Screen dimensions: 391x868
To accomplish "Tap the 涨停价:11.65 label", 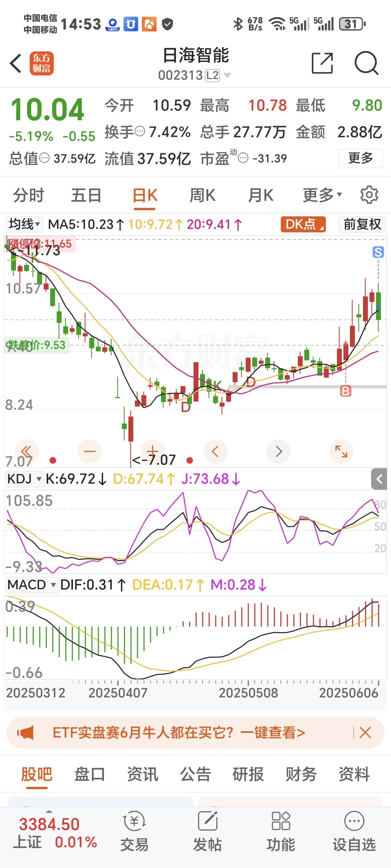I will pyautogui.click(x=39, y=244).
